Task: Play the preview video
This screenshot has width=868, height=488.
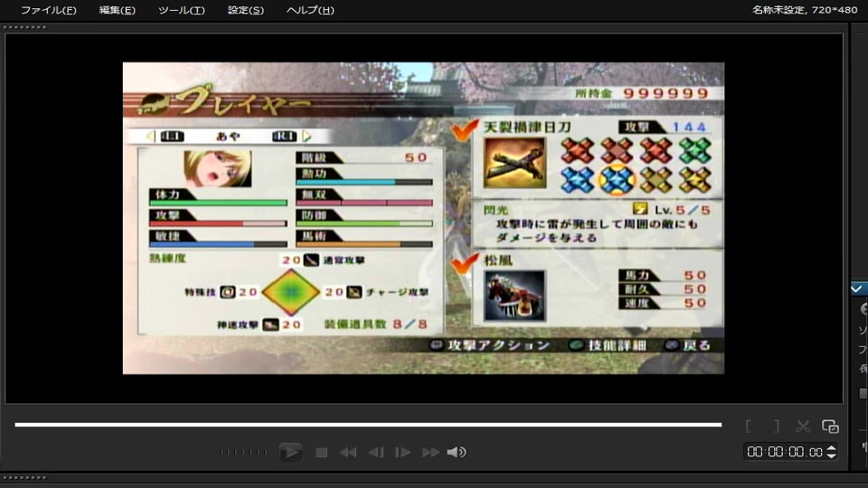Action: point(290,452)
